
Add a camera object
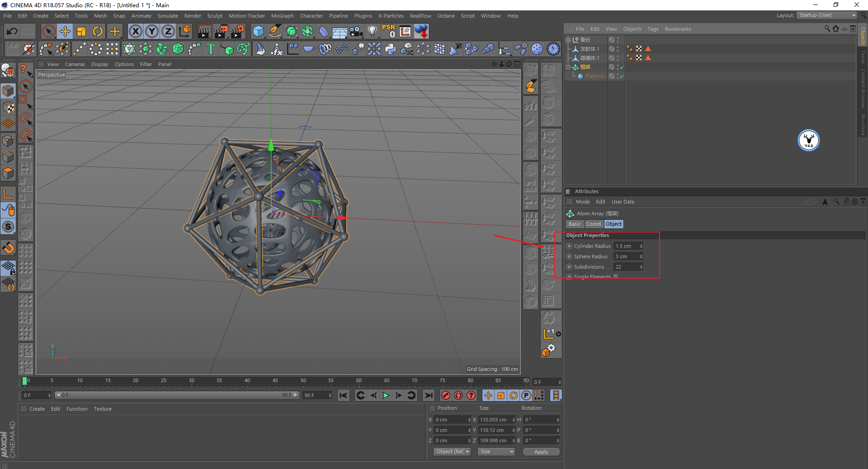356,31
